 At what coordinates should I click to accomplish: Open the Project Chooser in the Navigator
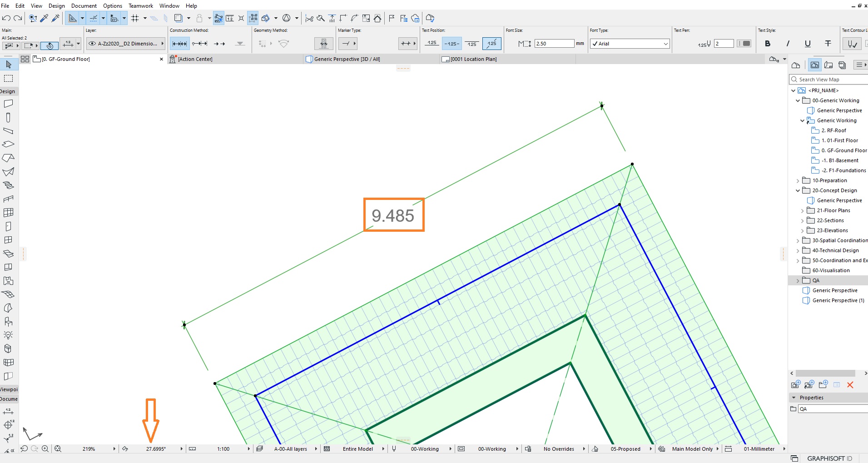click(x=796, y=65)
